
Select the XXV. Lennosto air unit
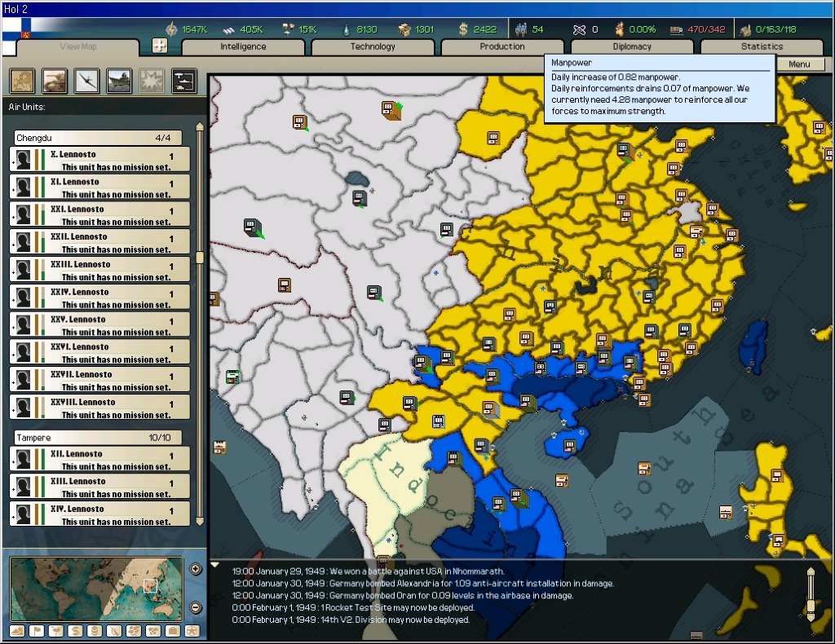point(99,325)
